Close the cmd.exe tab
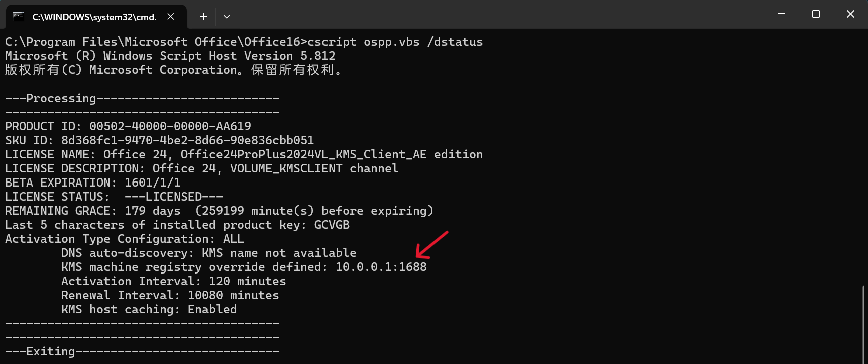The width and height of the screenshot is (868, 364). point(171,17)
